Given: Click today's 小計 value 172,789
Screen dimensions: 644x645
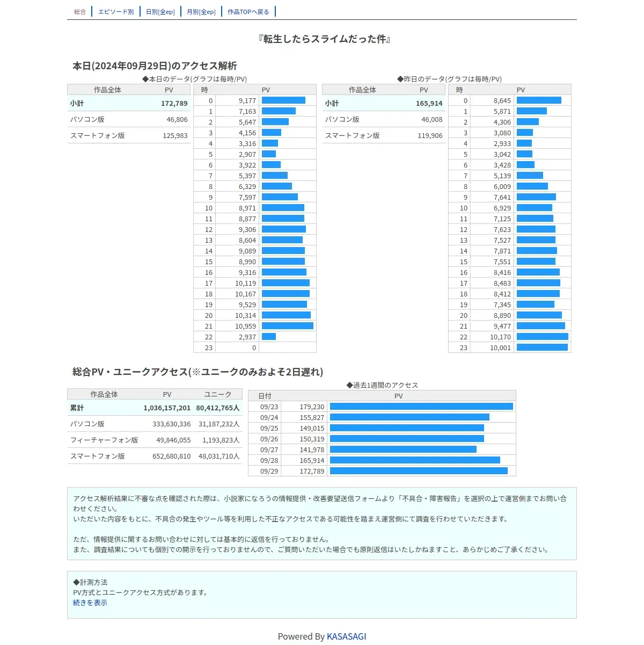Looking at the screenshot, I should [174, 104].
